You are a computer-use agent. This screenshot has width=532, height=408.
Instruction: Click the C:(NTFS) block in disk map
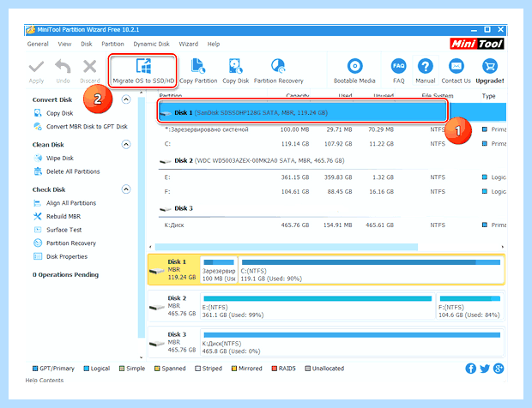click(371, 270)
